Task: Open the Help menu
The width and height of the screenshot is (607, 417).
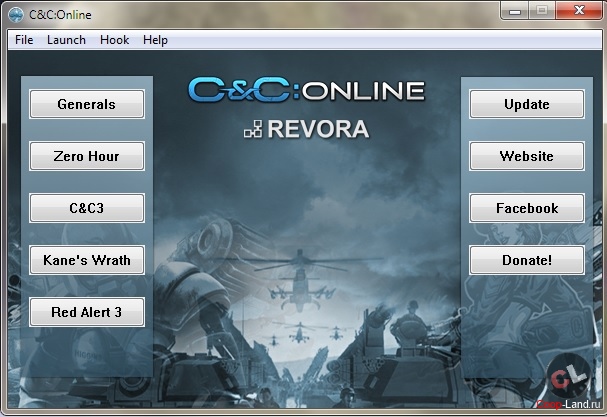Action: 155,40
